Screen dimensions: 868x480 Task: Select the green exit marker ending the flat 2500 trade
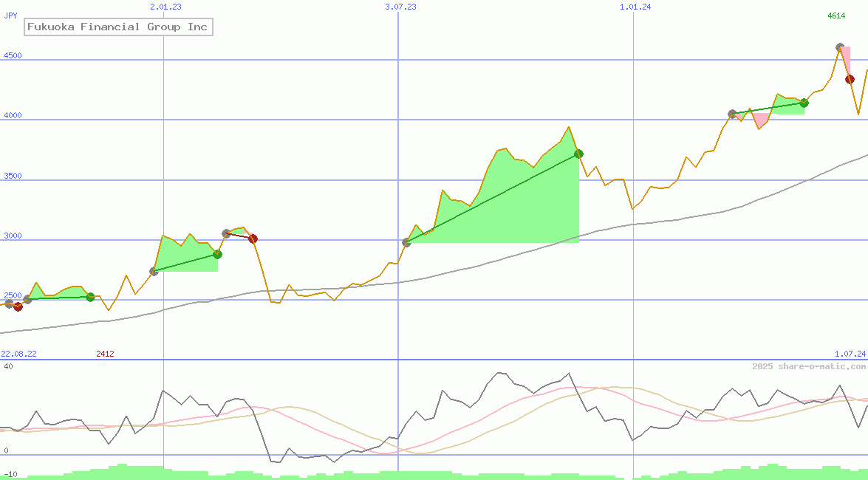click(x=91, y=298)
